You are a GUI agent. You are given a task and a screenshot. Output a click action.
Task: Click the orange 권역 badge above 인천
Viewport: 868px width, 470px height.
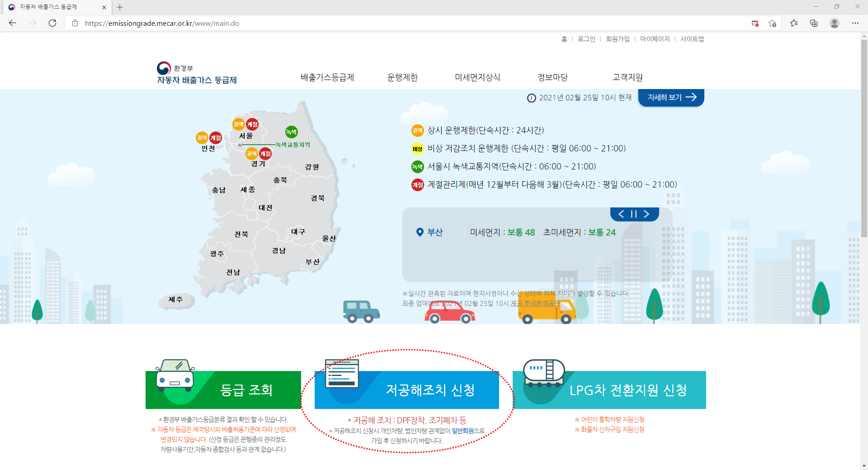click(x=202, y=138)
